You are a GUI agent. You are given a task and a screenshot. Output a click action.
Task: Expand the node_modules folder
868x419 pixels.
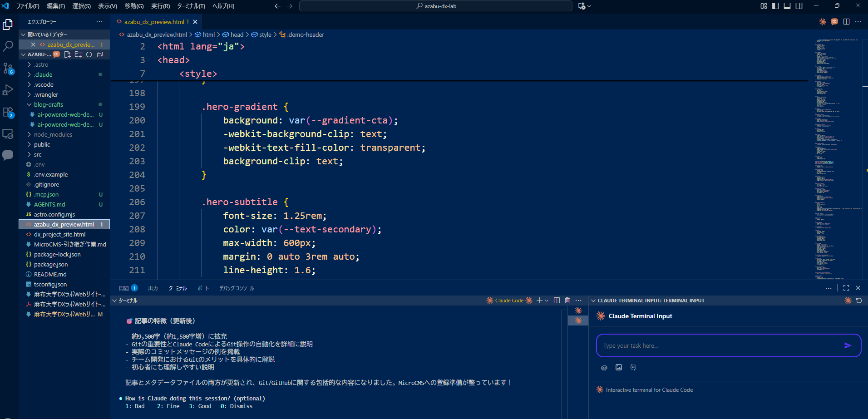pyautogui.click(x=53, y=134)
